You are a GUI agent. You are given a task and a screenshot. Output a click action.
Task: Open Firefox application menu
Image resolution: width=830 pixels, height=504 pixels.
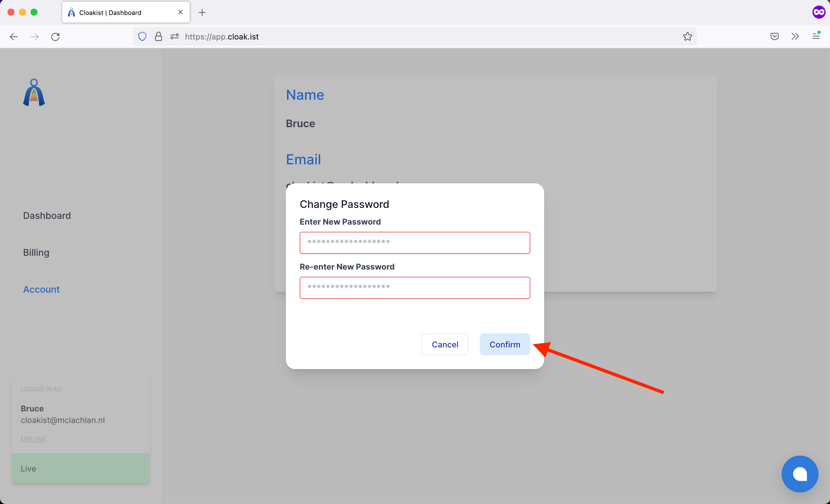(816, 36)
